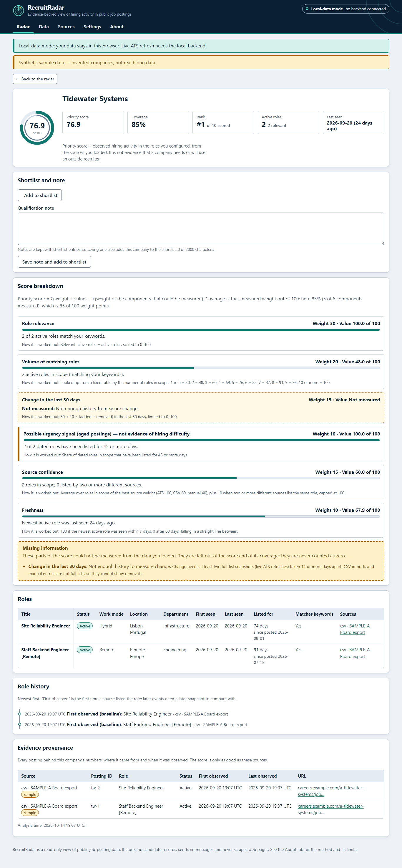Screen dimensions: 402x868
Task: Click the Role relevance progress bar
Action: coord(201,330)
